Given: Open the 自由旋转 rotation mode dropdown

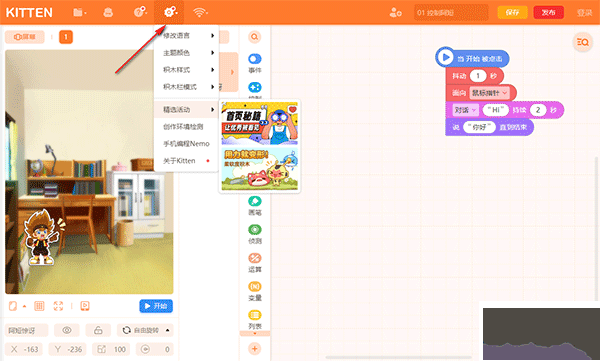Looking at the screenshot, I should click(x=145, y=330).
